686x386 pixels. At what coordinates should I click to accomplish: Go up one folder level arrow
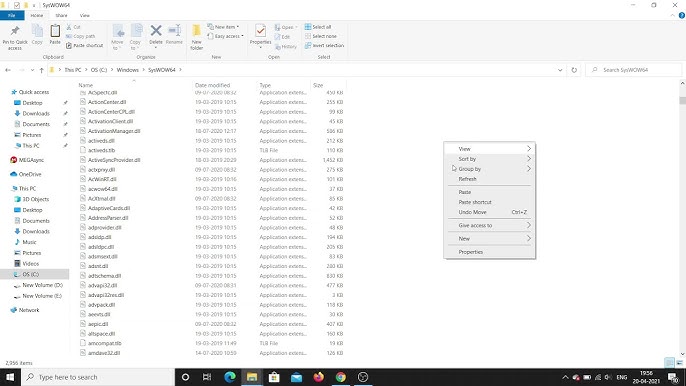tap(42, 70)
